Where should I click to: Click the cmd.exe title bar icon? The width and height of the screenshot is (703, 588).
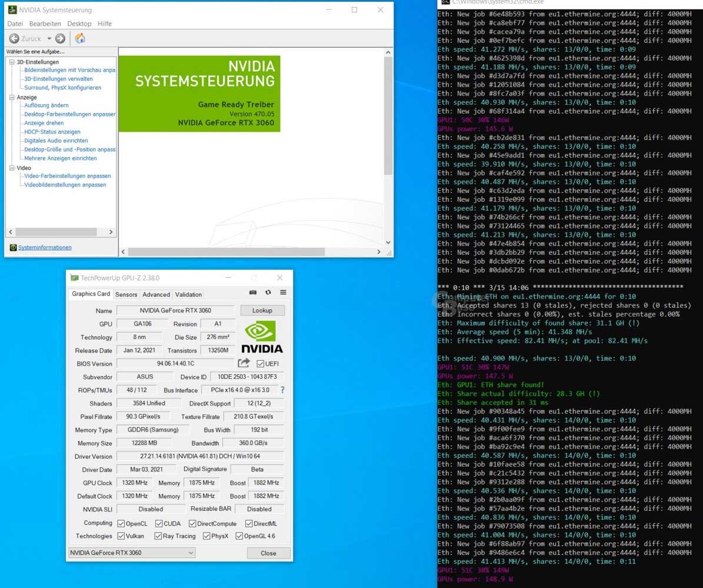point(445,2)
